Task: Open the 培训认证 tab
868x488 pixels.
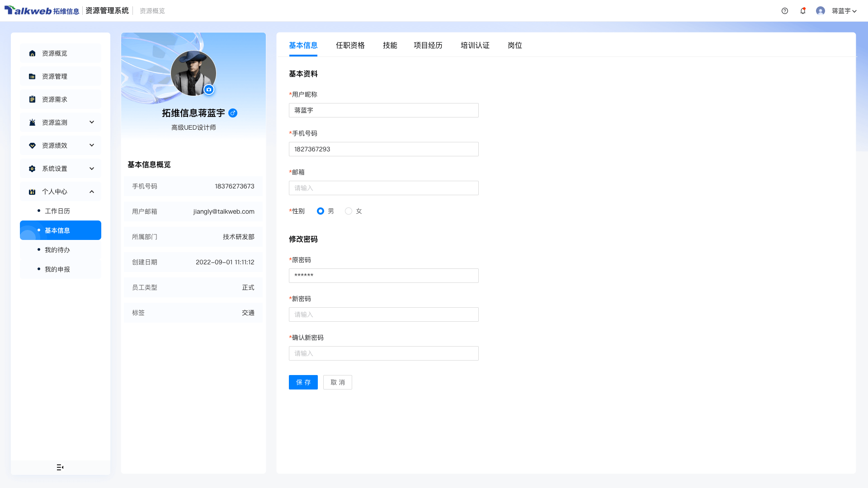Action: point(474,45)
